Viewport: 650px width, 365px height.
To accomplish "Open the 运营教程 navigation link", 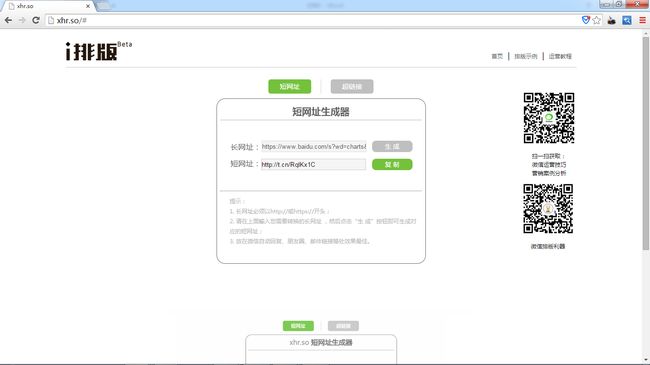I will pos(560,56).
